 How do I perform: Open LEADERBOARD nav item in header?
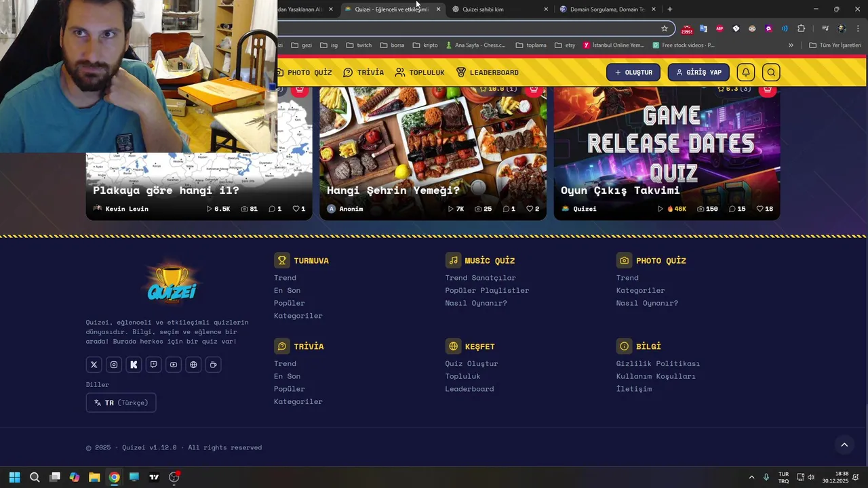[487, 73]
